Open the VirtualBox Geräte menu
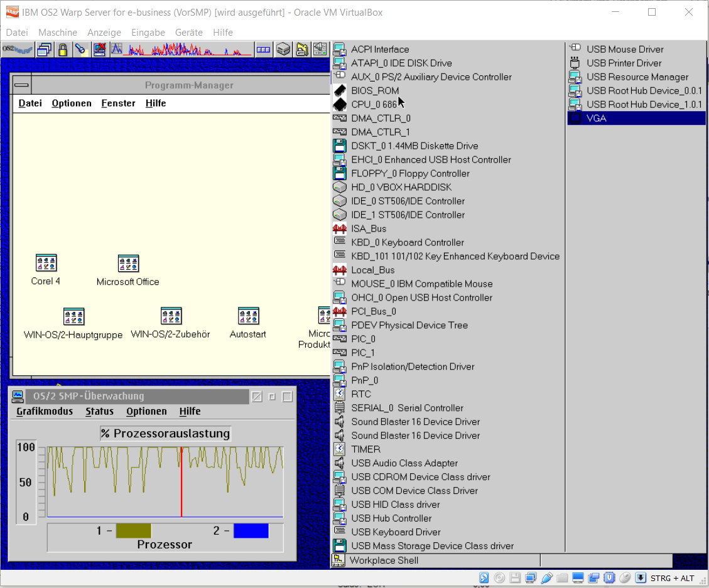Image resolution: width=709 pixels, height=588 pixels. 188,33
